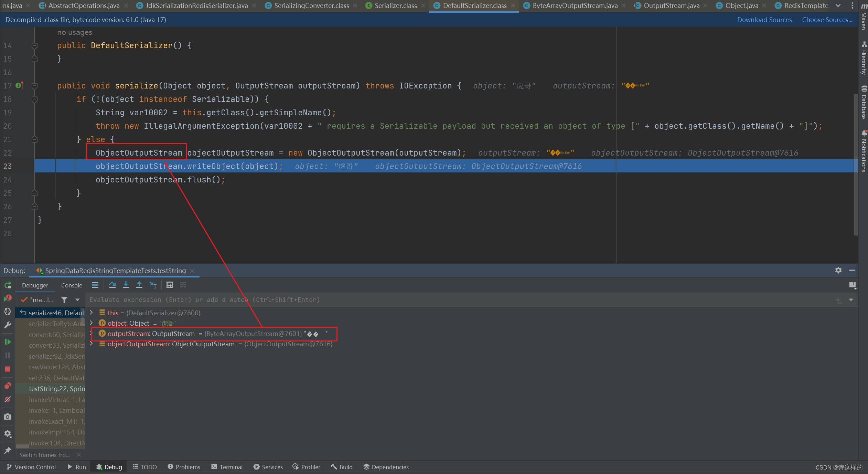Open the frames filter funnel

point(64,300)
